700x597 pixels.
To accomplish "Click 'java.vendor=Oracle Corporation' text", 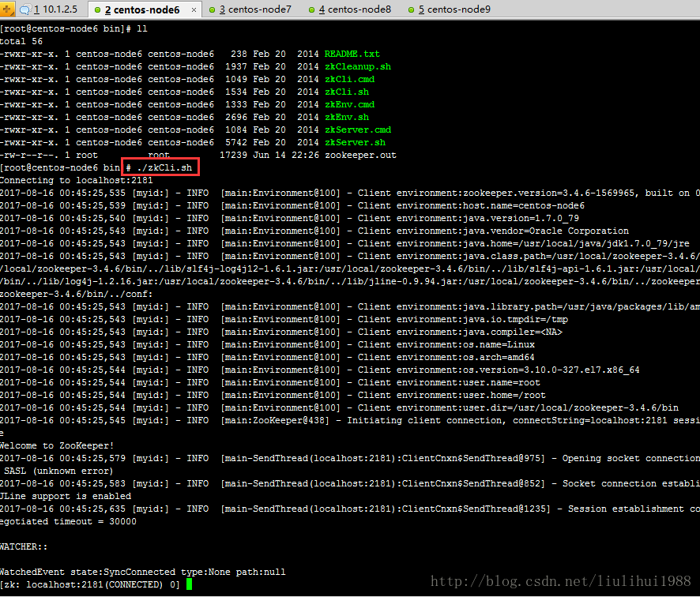I will tap(545, 231).
